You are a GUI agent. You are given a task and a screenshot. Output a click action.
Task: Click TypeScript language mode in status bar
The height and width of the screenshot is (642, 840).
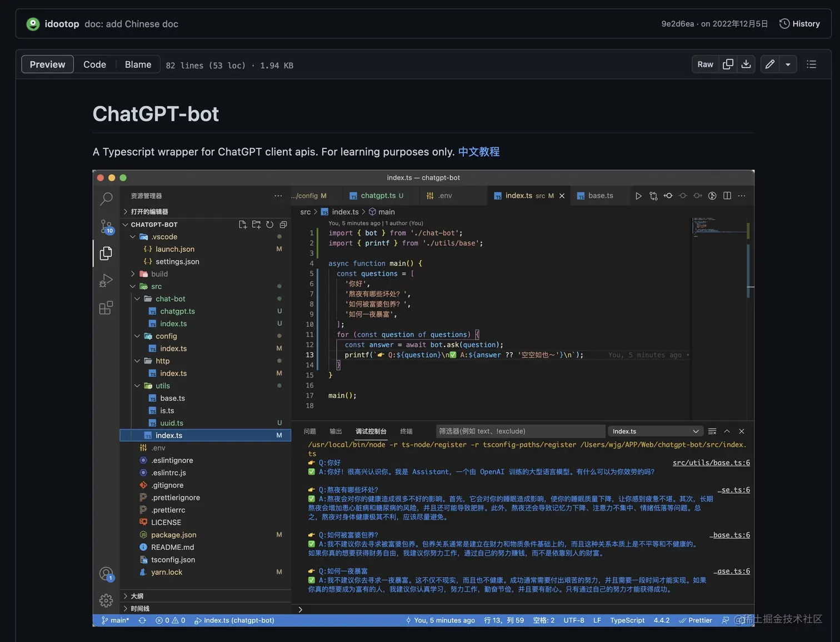[627, 620]
